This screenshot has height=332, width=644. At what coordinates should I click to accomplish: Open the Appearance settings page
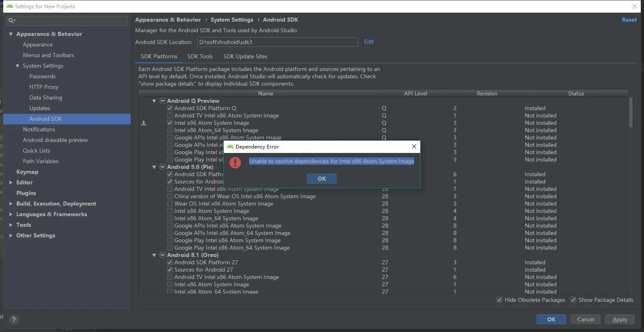pos(38,44)
